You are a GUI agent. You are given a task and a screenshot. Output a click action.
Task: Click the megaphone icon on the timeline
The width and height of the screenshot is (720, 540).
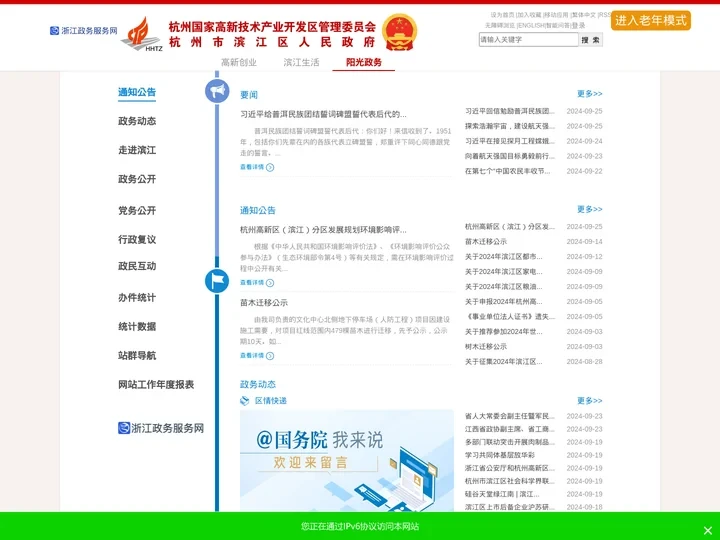(217, 91)
